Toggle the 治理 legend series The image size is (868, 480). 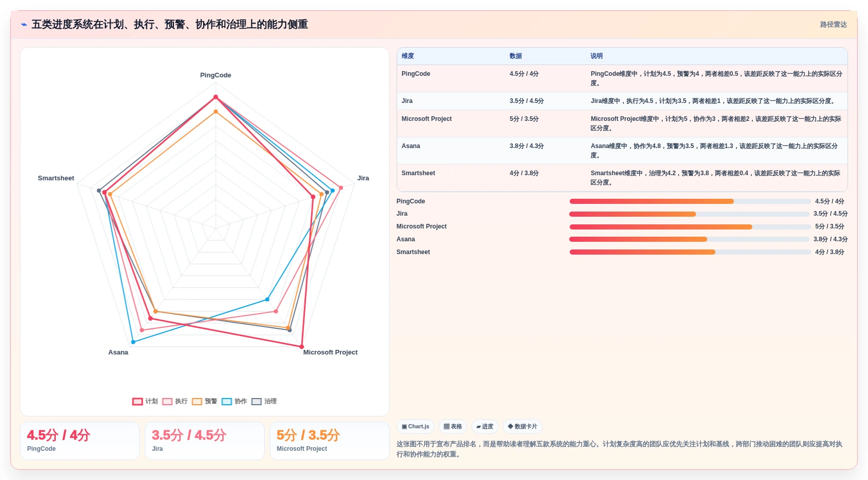coord(264,402)
